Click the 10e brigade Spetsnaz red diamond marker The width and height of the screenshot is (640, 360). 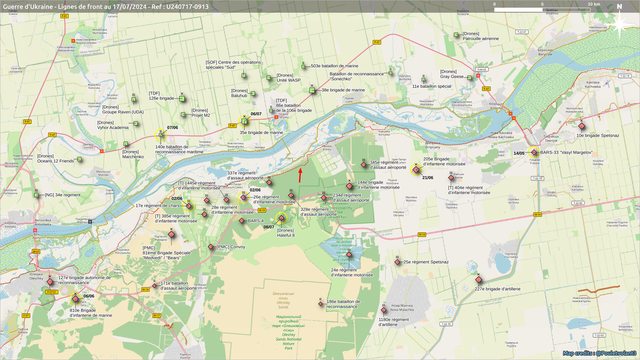[582, 126]
